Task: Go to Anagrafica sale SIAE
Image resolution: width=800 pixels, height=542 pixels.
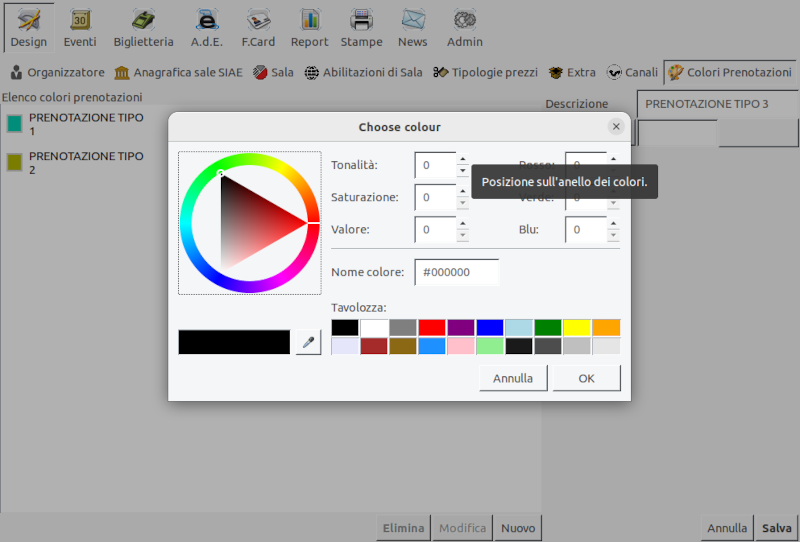Action: pos(179,72)
